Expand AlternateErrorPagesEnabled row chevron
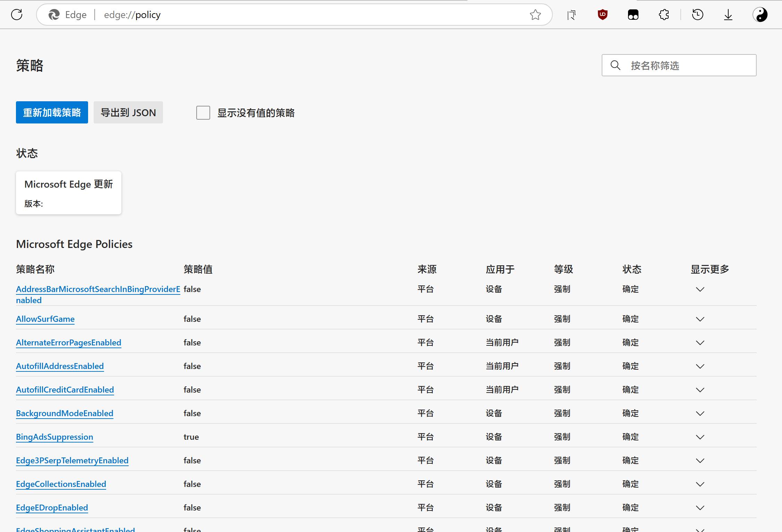The width and height of the screenshot is (782, 532). (700, 343)
